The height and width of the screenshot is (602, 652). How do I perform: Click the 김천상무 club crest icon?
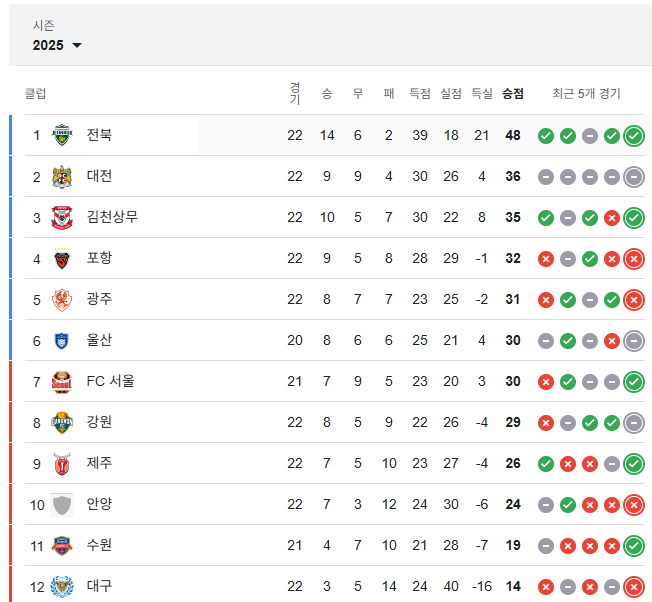pos(62,217)
